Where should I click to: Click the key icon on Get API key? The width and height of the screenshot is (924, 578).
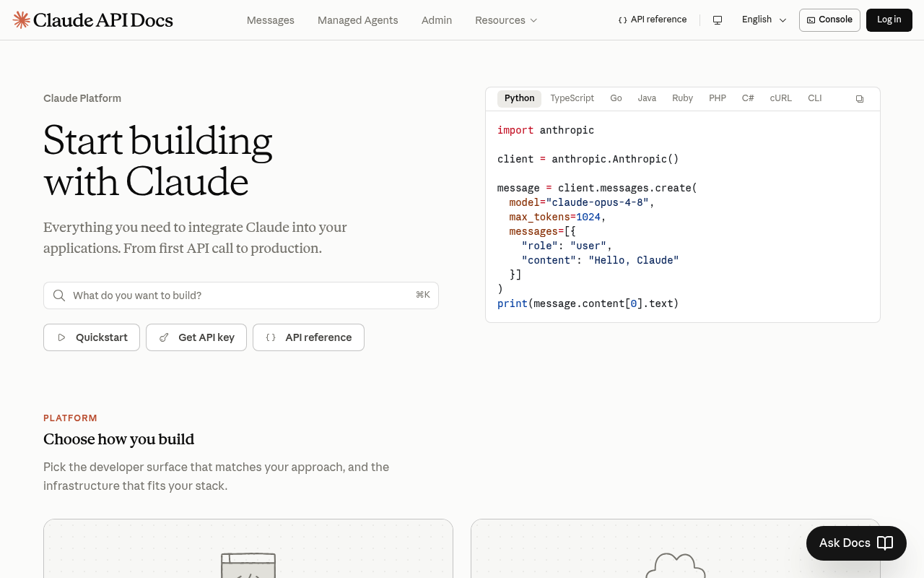[x=164, y=337]
